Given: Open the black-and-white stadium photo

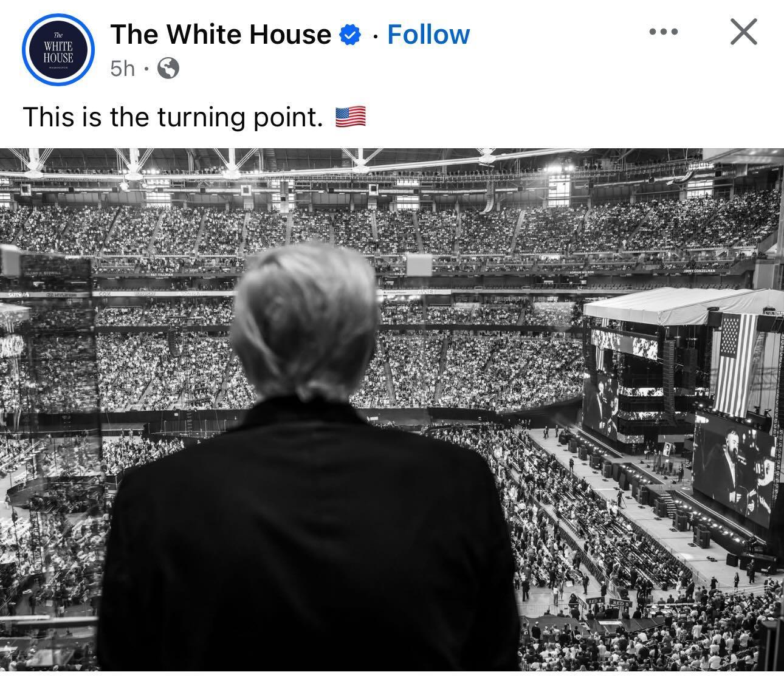Looking at the screenshot, I should point(392,410).
